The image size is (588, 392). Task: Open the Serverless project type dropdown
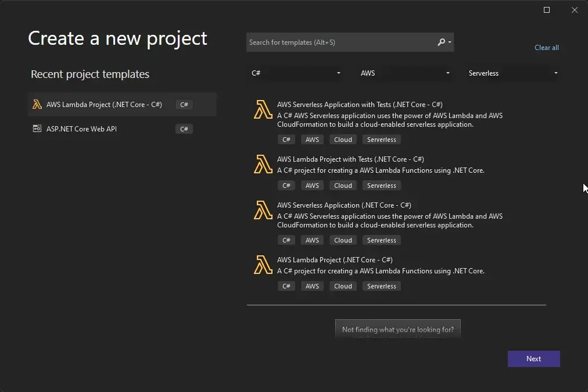pos(512,73)
